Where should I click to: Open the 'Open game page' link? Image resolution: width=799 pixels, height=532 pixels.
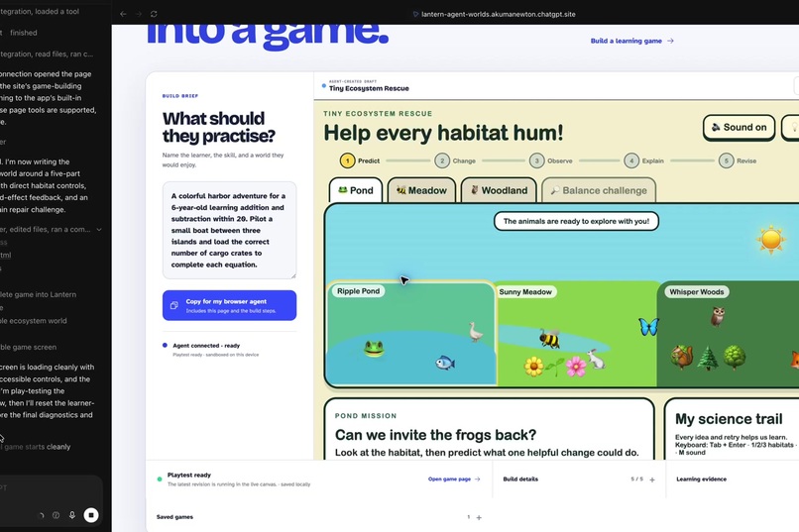point(454,479)
